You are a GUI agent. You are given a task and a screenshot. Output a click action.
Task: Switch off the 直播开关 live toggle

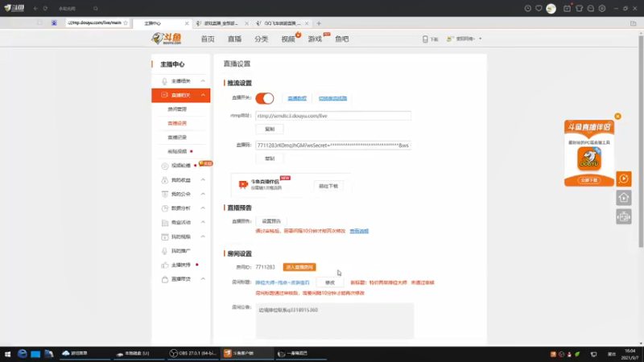coord(265,98)
